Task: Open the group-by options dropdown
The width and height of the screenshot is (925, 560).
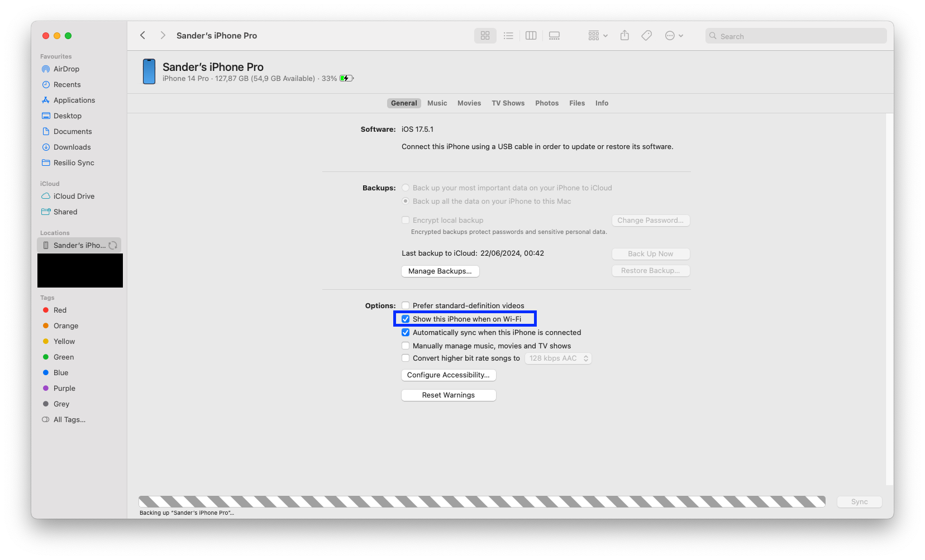Action: click(x=598, y=36)
